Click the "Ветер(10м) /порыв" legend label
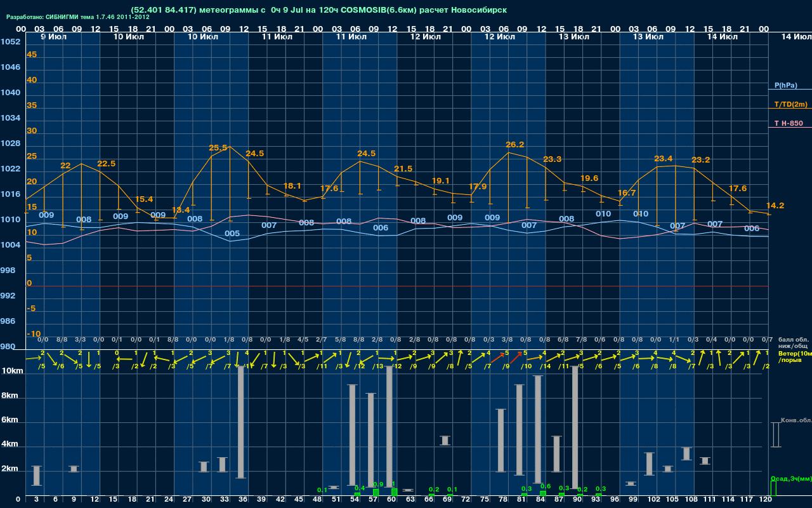The width and height of the screenshot is (812, 508). pyautogui.click(x=796, y=356)
